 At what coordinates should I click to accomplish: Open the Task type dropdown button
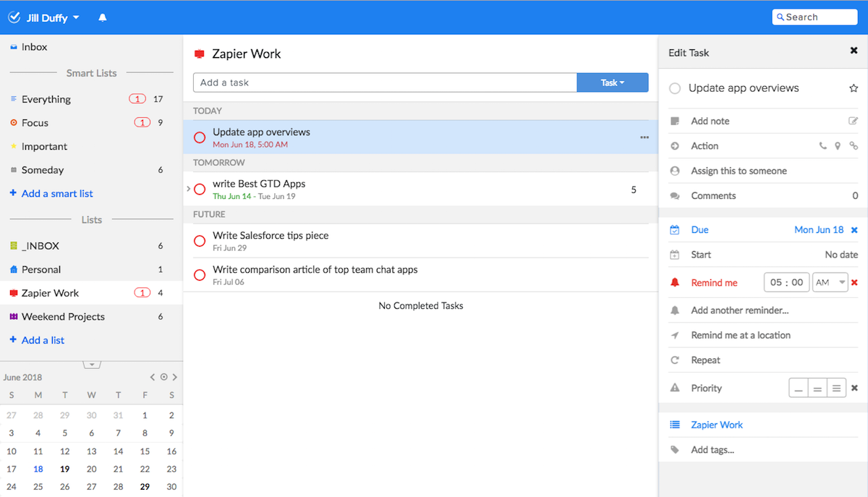pyautogui.click(x=613, y=82)
